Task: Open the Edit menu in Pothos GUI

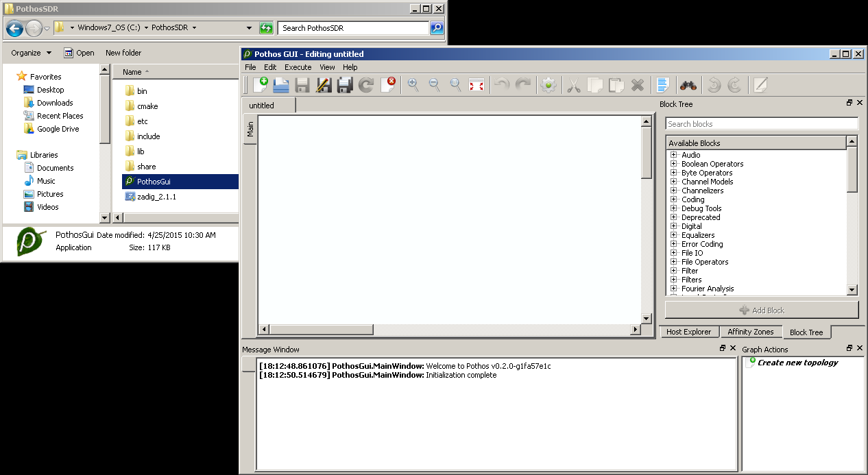Action: click(x=270, y=67)
